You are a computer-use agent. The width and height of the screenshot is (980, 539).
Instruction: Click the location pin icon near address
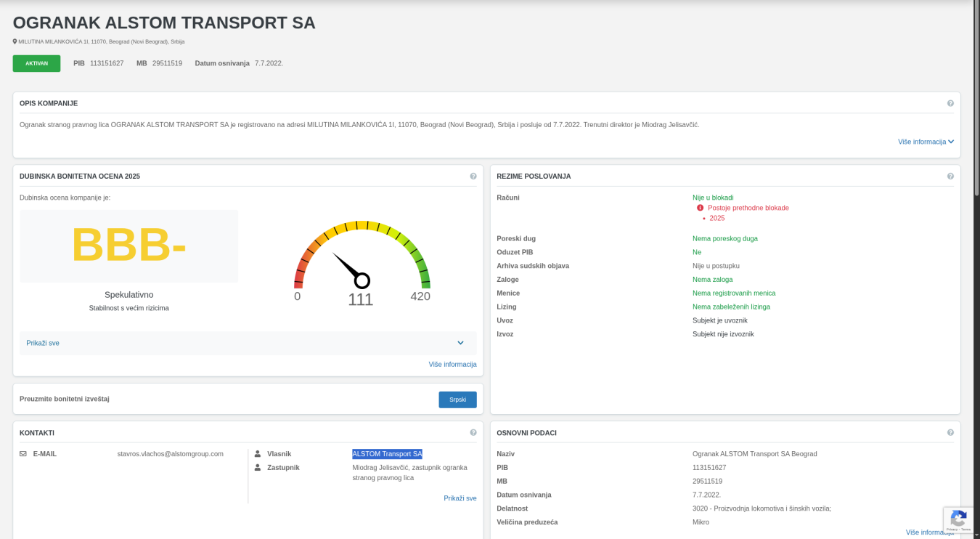coord(15,41)
